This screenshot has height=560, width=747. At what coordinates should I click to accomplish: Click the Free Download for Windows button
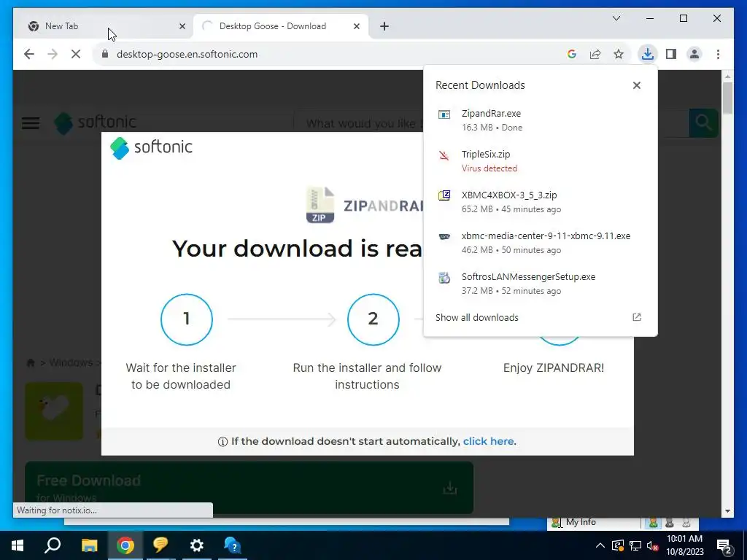pyautogui.click(x=249, y=488)
